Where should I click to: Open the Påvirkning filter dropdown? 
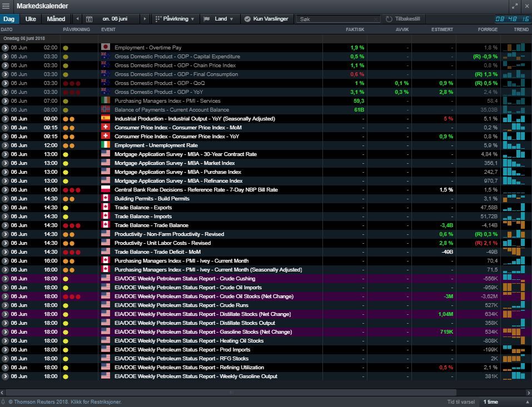tap(175, 19)
